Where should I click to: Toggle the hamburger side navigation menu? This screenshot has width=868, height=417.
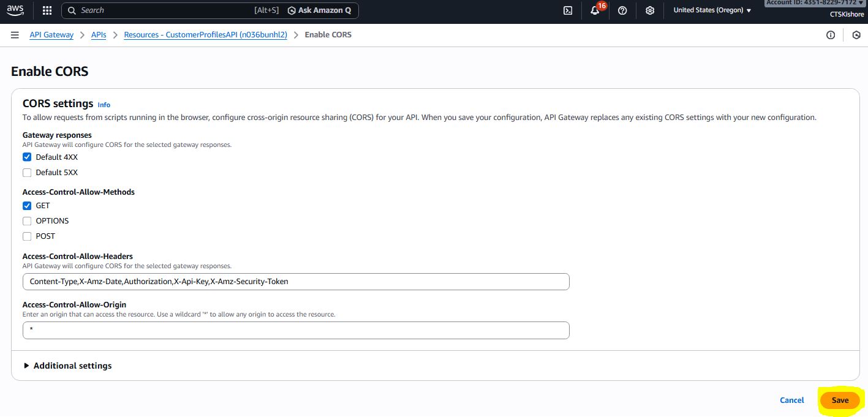coord(15,35)
